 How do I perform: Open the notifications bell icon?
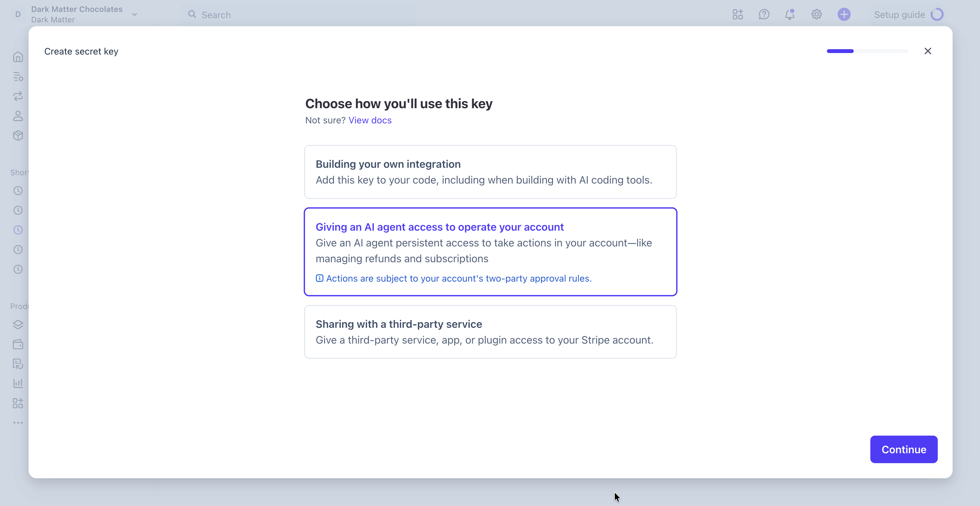tap(790, 15)
